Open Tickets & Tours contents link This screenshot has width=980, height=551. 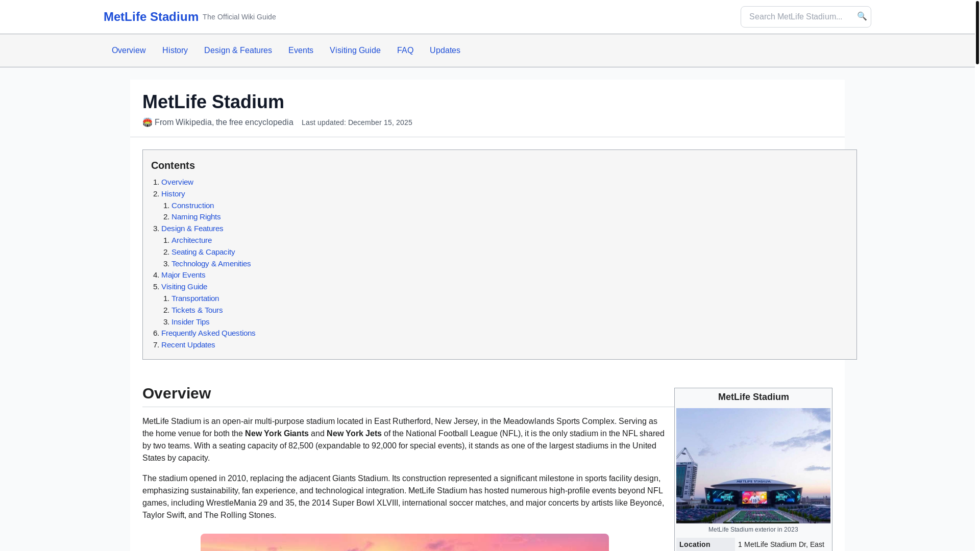click(197, 310)
